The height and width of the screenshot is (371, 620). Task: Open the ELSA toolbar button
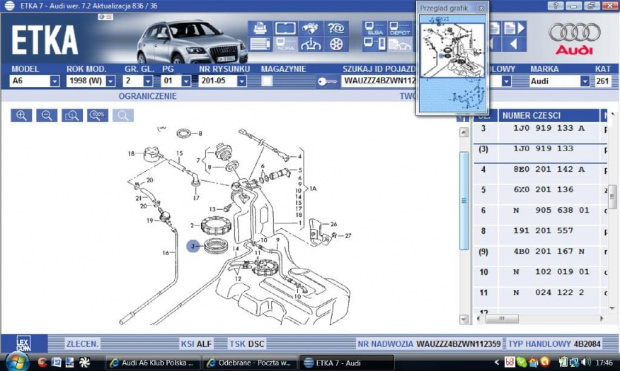point(374,28)
